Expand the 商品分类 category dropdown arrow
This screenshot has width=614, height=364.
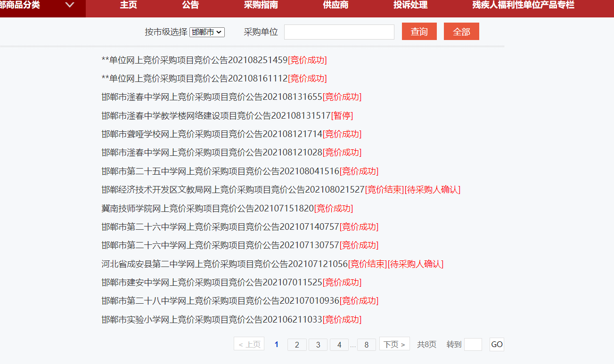pos(70,6)
